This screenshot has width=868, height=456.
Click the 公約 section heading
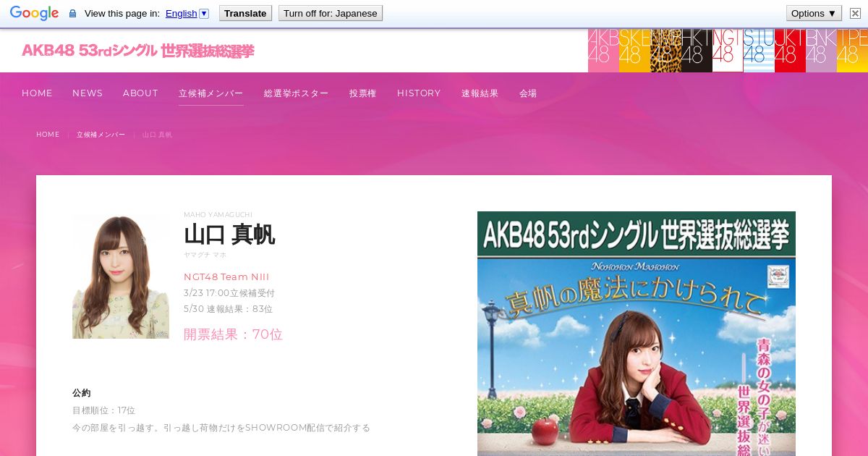(x=82, y=393)
